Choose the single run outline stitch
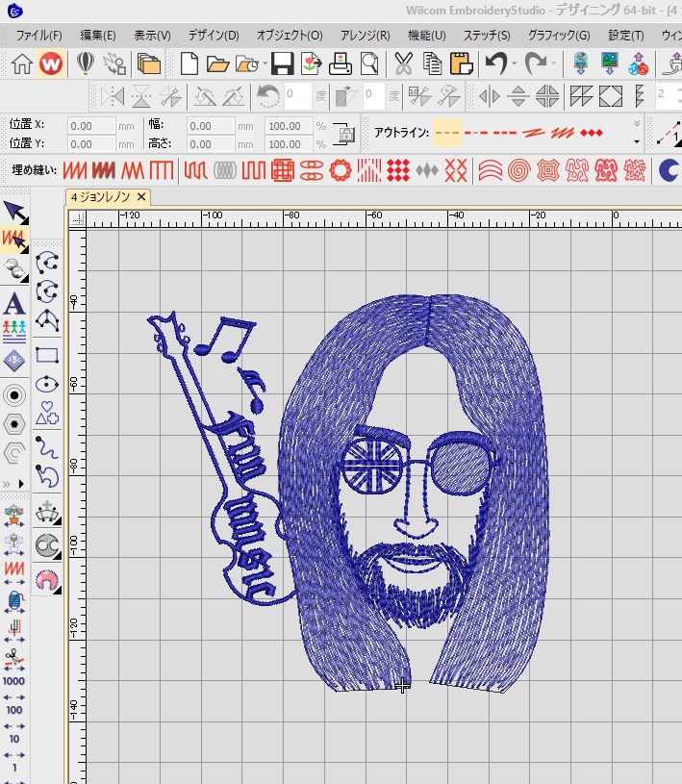The height and width of the screenshot is (784, 682). tap(447, 133)
